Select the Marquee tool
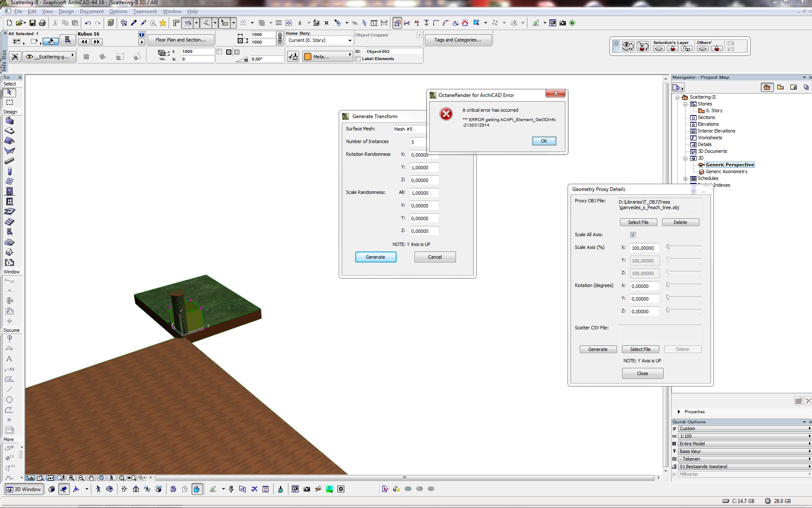The image size is (812, 508). [x=9, y=102]
